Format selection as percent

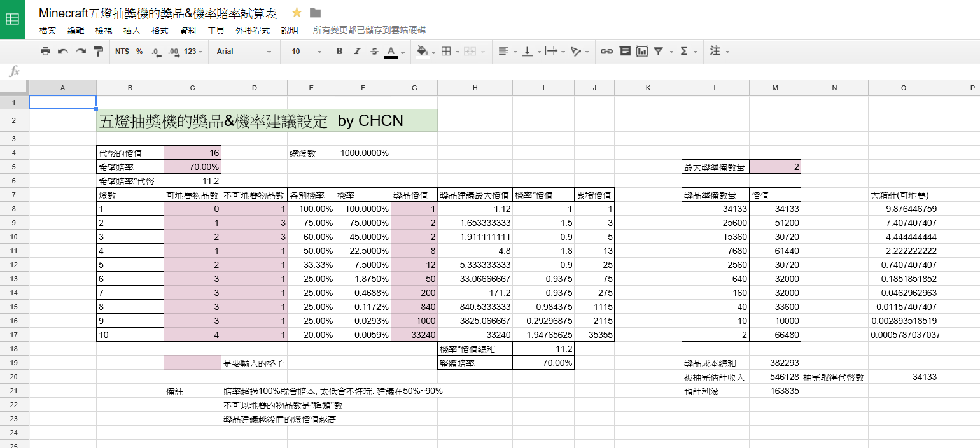(x=139, y=52)
